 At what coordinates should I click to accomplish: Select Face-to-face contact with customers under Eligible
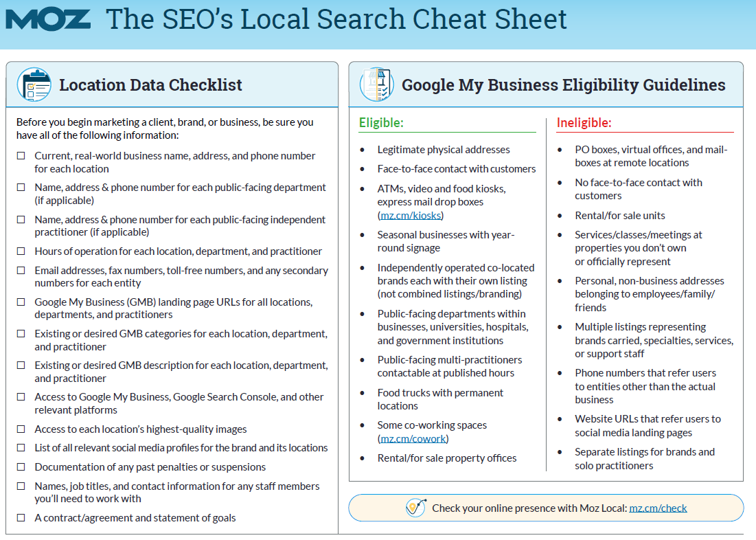tap(457, 169)
